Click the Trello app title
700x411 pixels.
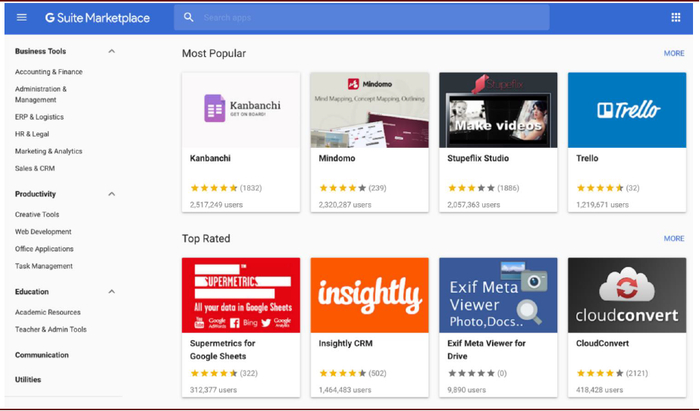pos(587,158)
